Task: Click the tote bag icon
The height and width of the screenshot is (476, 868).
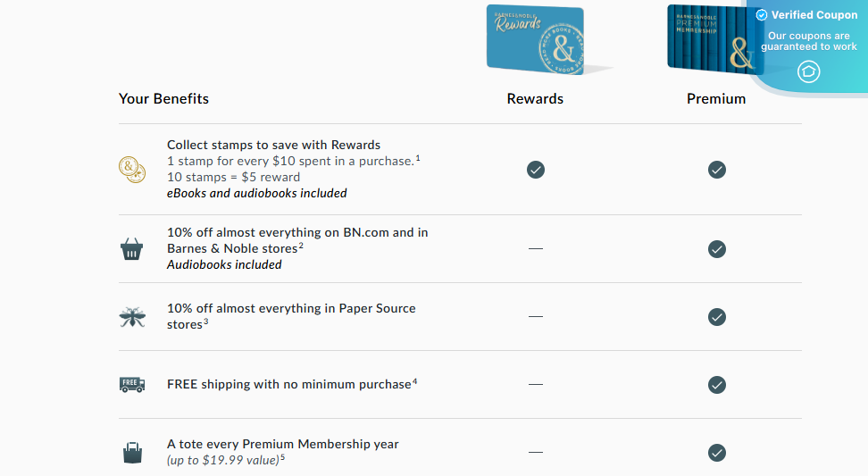Action: (x=132, y=452)
